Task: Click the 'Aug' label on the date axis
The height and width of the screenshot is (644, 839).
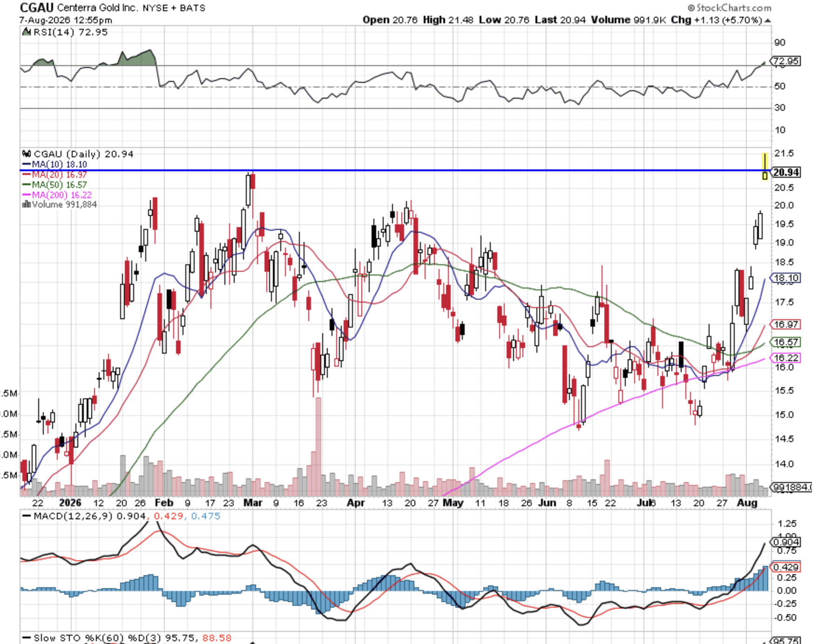Action: (x=747, y=503)
